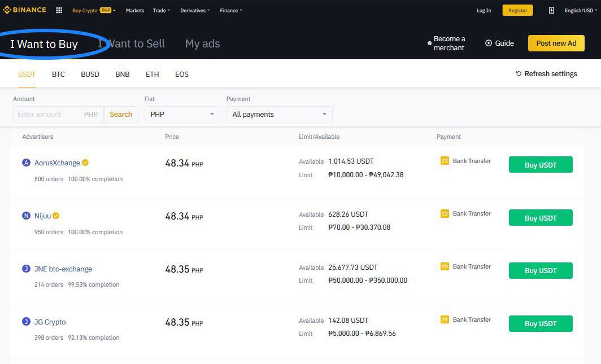Open the apps grid menu icon
Viewport: 601px width, 364px height.
point(59,10)
